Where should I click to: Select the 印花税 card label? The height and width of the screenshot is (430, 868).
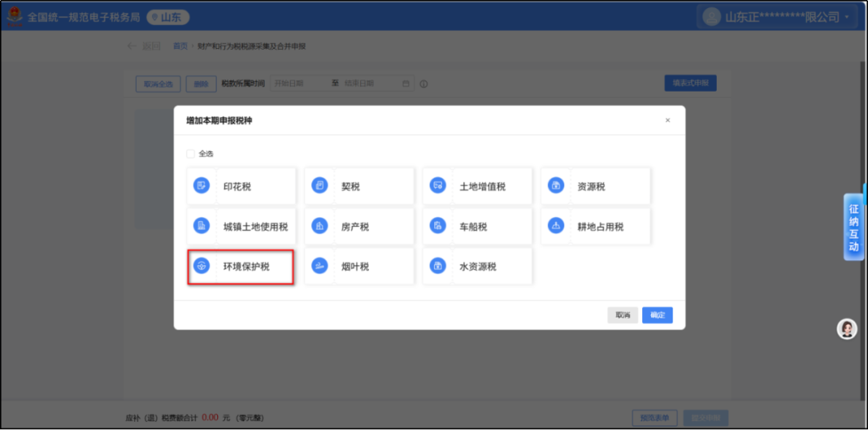[x=237, y=186]
